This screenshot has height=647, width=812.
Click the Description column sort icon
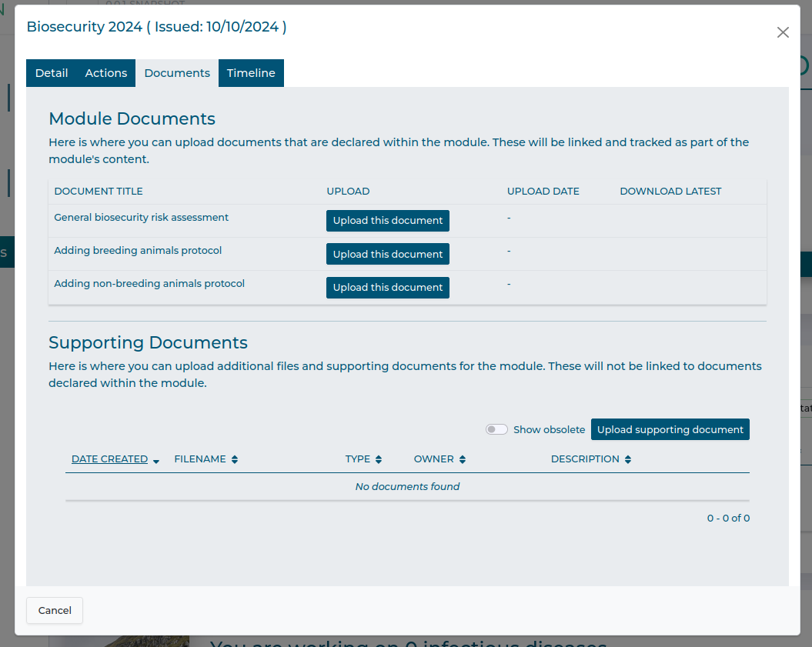tap(628, 460)
